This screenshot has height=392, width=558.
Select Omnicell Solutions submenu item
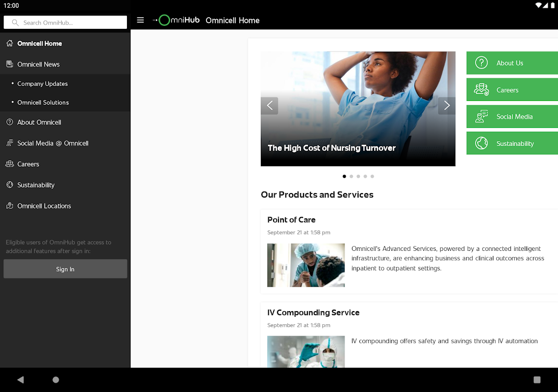click(x=65, y=102)
